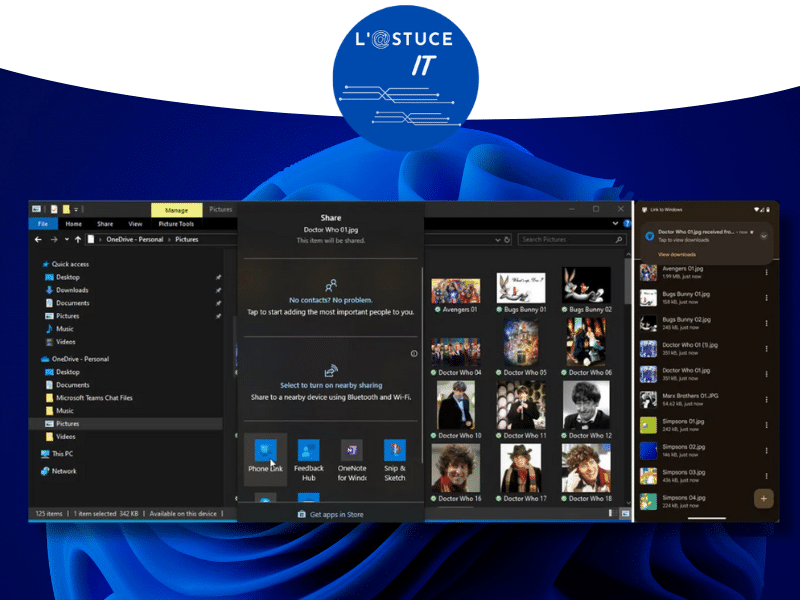Viewport: 800px width, 600px height.
Task: Open the Picture Tools tab
Action: tap(176, 223)
